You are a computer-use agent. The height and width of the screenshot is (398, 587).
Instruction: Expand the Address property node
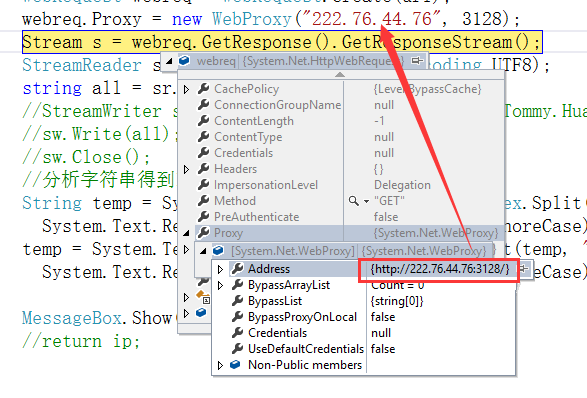[x=220, y=269]
